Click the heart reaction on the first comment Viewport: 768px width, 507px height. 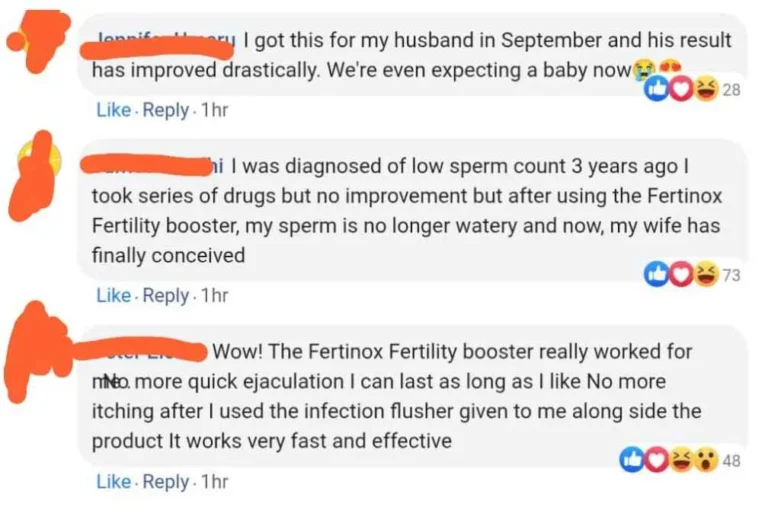[682, 90]
